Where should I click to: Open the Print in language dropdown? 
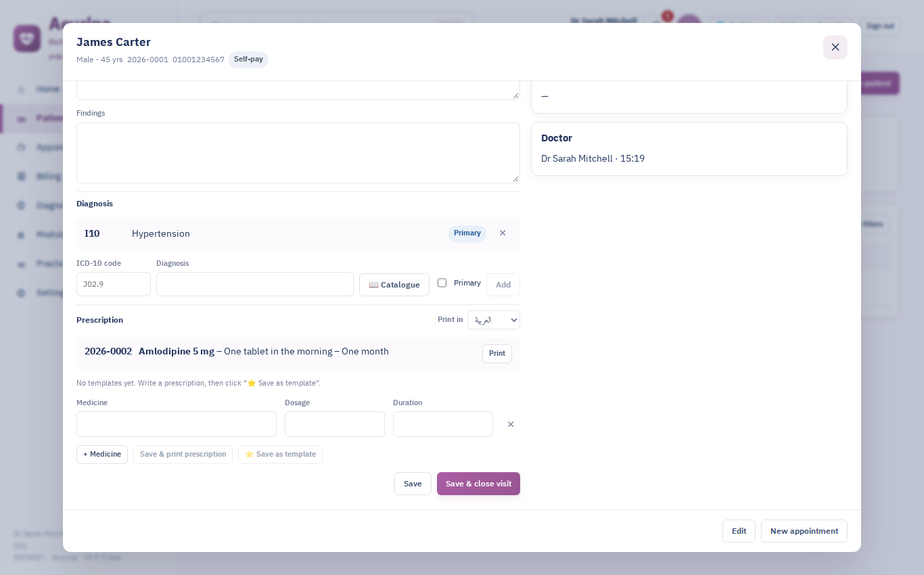coord(494,320)
